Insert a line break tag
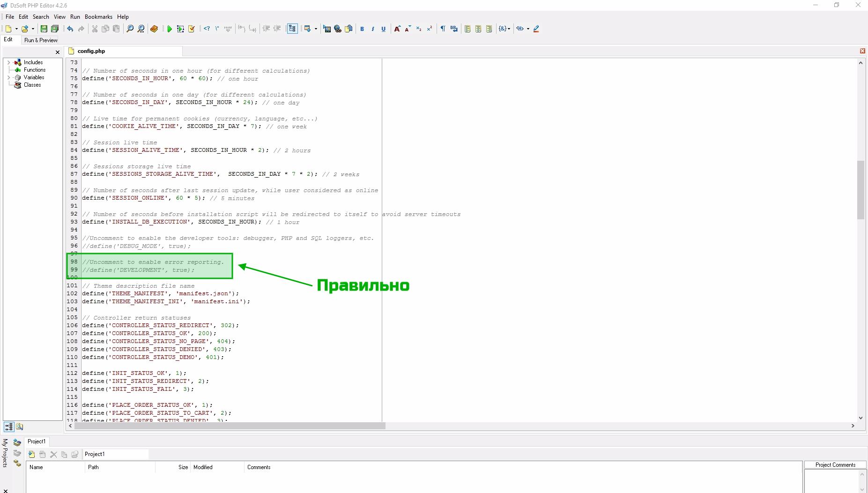The width and height of the screenshot is (868, 493). 454,29
